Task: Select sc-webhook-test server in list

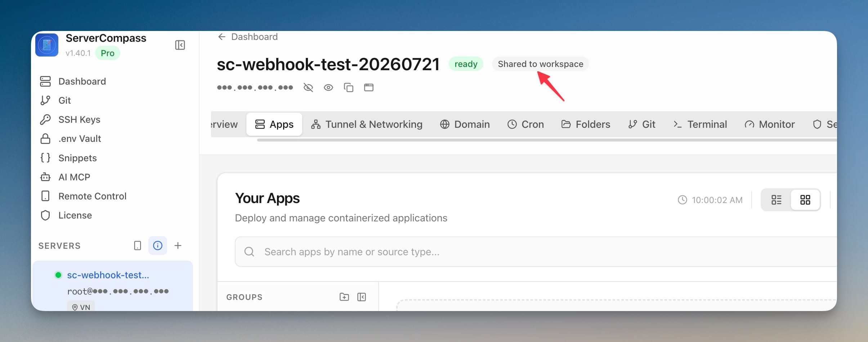Action: point(113,285)
